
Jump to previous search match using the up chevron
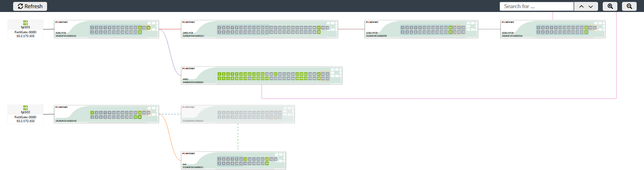[x=581, y=6]
